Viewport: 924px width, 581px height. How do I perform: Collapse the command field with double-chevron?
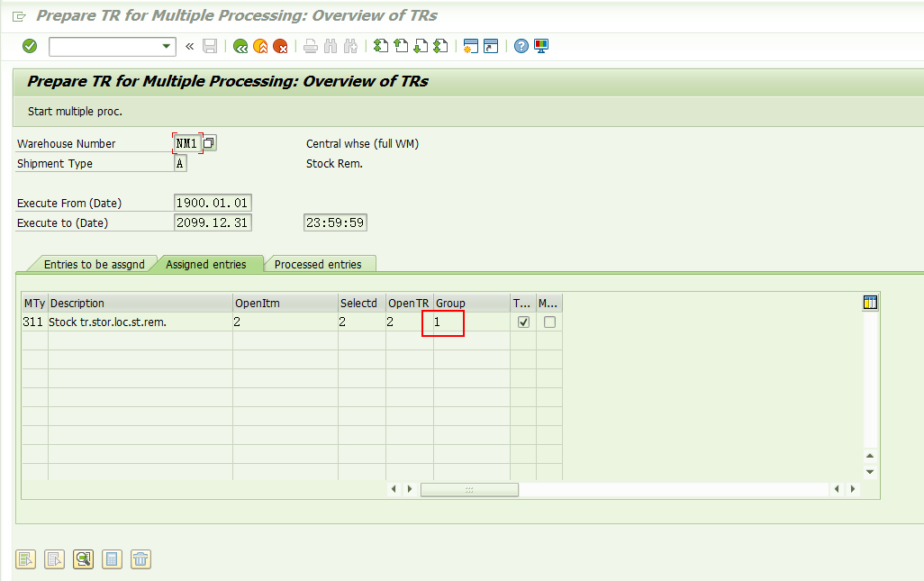pyautogui.click(x=189, y=46)
